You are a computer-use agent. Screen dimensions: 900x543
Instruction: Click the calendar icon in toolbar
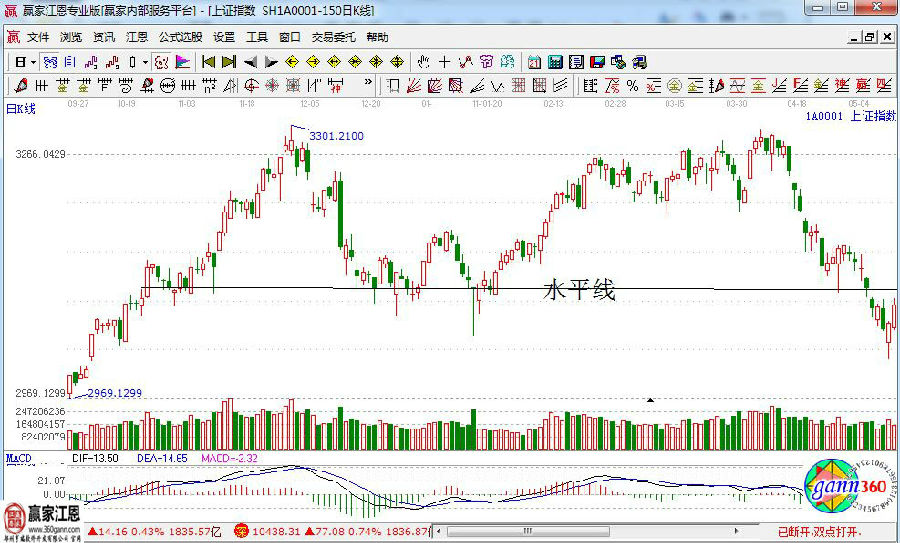(x=535, y=62)
